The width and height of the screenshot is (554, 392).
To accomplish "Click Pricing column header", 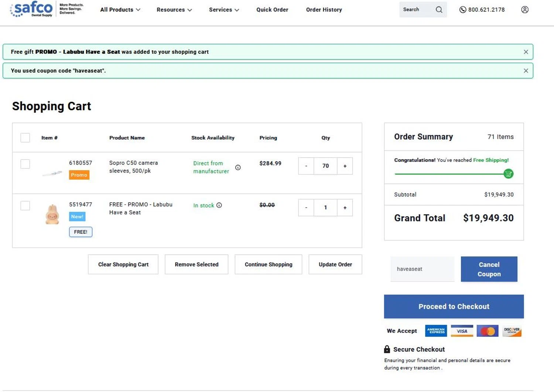I will pos(268,138).
